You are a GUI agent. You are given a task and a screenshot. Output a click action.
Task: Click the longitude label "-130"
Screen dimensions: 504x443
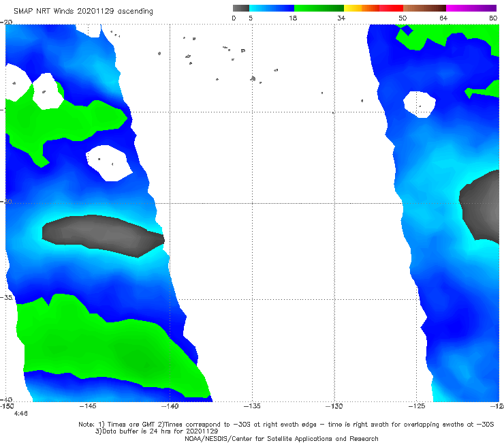[x=334, y=406]
